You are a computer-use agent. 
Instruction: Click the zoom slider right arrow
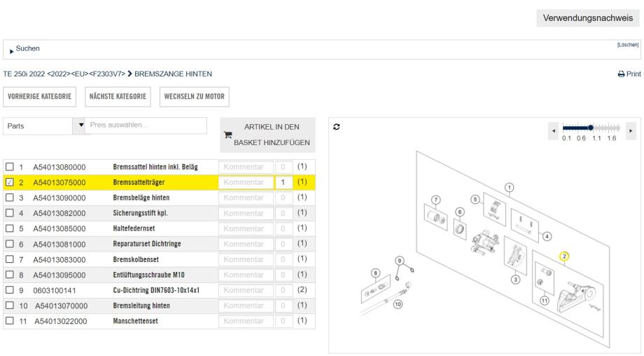click(x=631, y=130)
